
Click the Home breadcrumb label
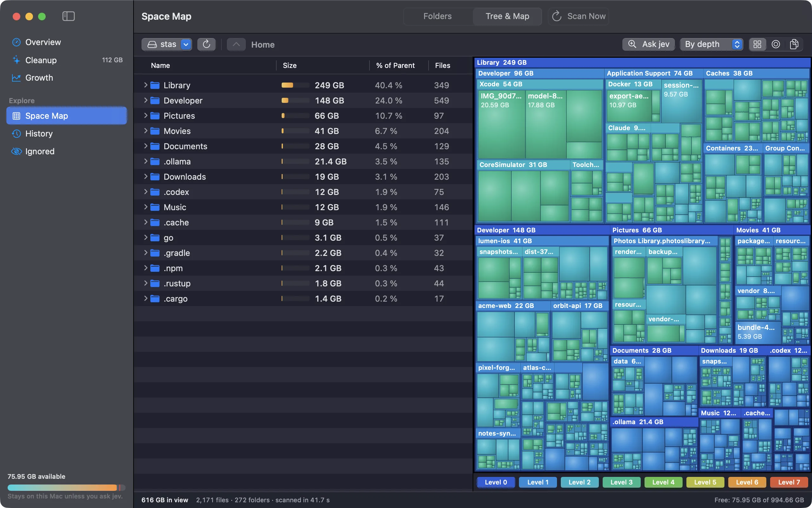pyautogui.click(x=263, y=45)
